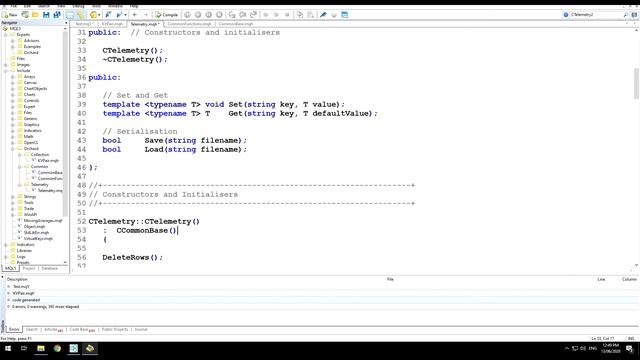Click the Save file toolbar icon
This screenshot has width=640, height=360.
(x=46, y=15)
